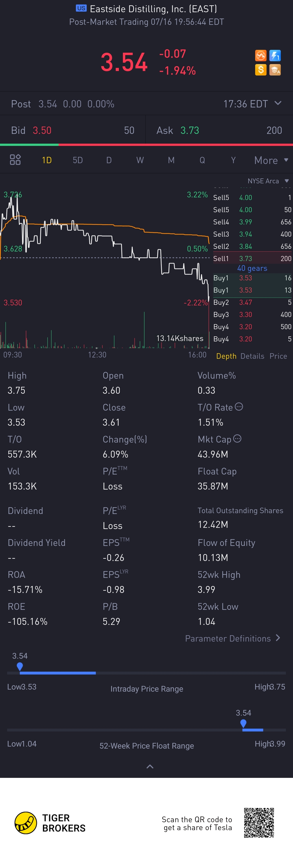Viewport: 293px width, 868px height.
Task: Tap the Post 3.54 0.00 0.00% line
Action: click(x=63, y=104)
